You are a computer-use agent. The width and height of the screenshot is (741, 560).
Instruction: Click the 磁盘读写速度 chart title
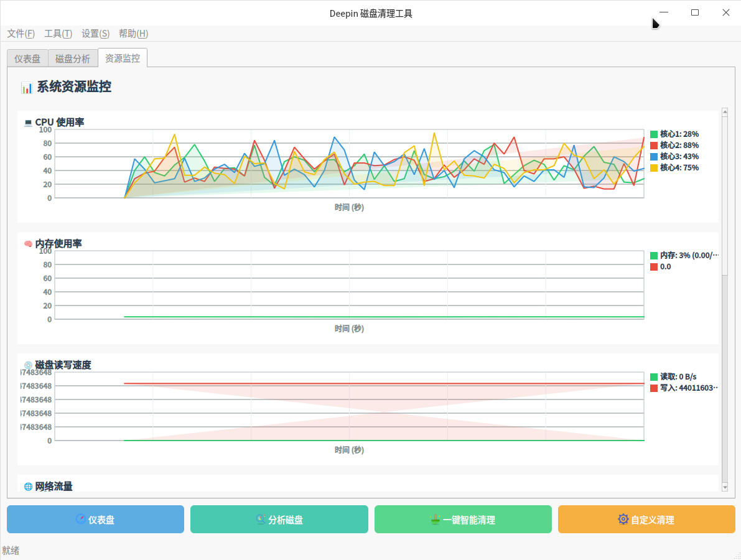pyautogui.click(x=63, y=365)
